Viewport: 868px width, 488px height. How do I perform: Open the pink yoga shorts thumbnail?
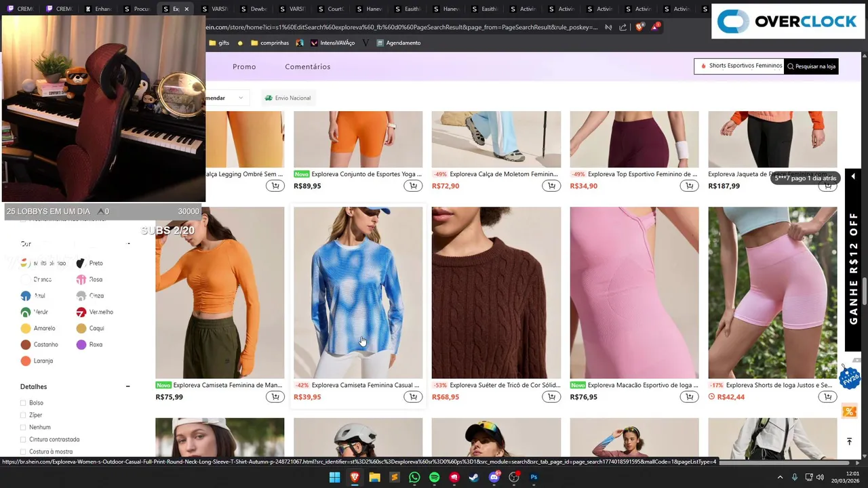click(x=772, y=292)
